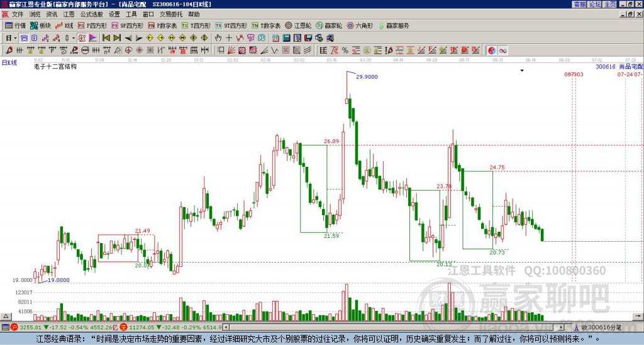
Task: Click the 收300616分笔 status entry
Action: click(601, 327)
